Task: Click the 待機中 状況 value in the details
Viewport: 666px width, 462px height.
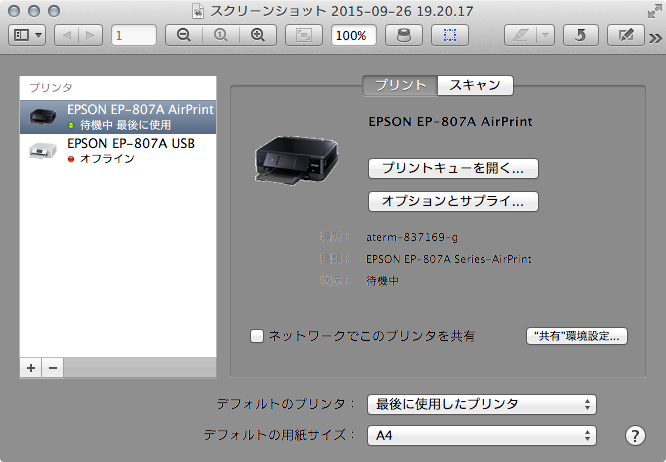Action: (x=382, y=281)
